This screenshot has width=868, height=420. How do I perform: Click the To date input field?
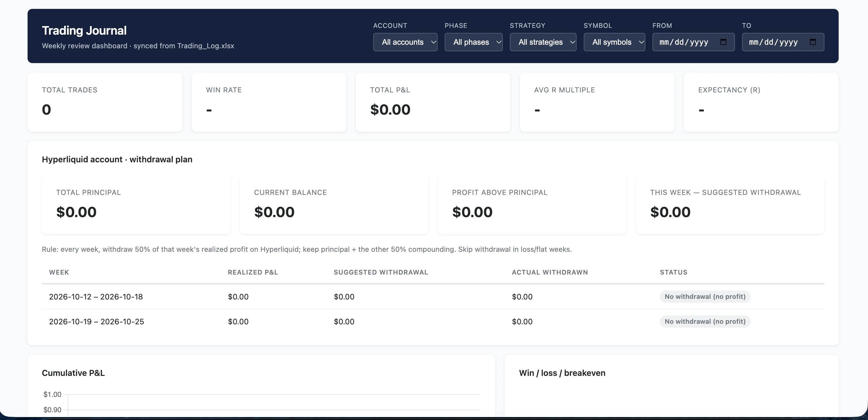click(783, 42)
